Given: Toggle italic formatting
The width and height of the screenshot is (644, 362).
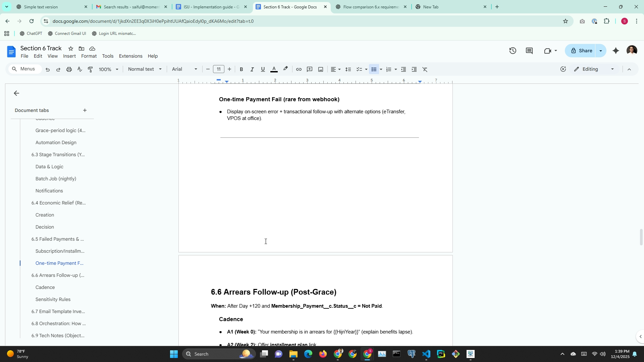Looking at the screenshot, I should (x=252, y=69).
